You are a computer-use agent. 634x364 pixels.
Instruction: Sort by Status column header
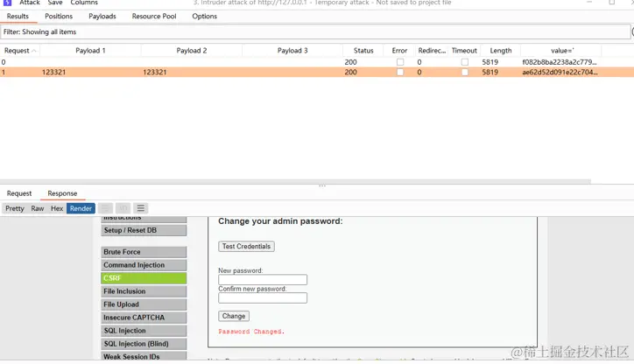pos(363,51)
